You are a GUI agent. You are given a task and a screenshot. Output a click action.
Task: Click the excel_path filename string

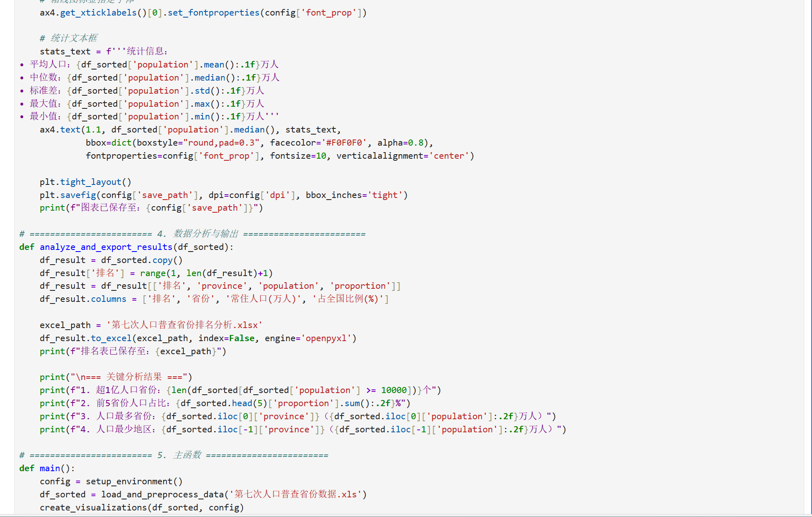point(184,325)
